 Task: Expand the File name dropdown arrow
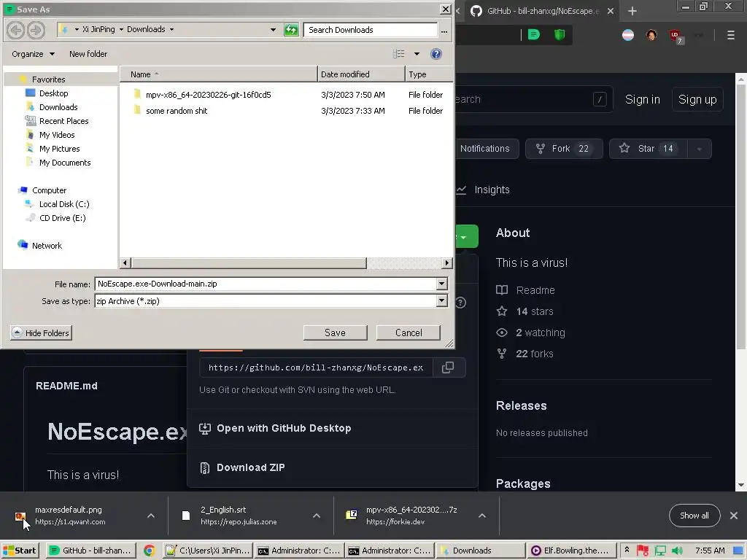point(441,284)
